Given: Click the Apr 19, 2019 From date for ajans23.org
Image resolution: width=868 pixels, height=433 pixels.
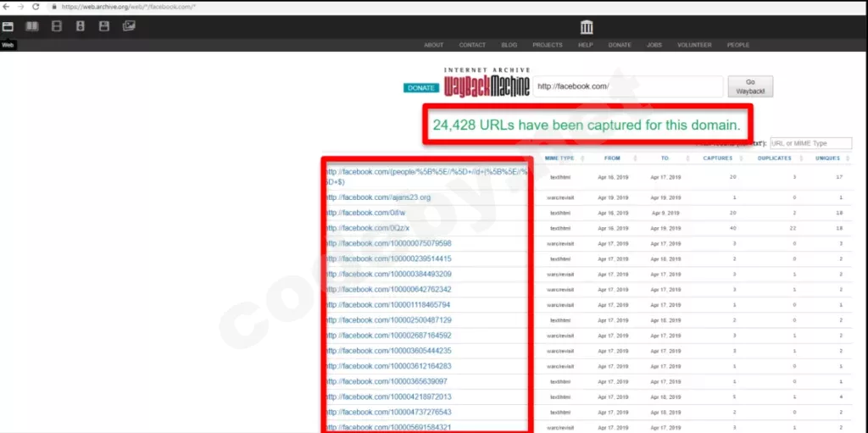Looking at the screenshot, I should [x=613, y=197].
